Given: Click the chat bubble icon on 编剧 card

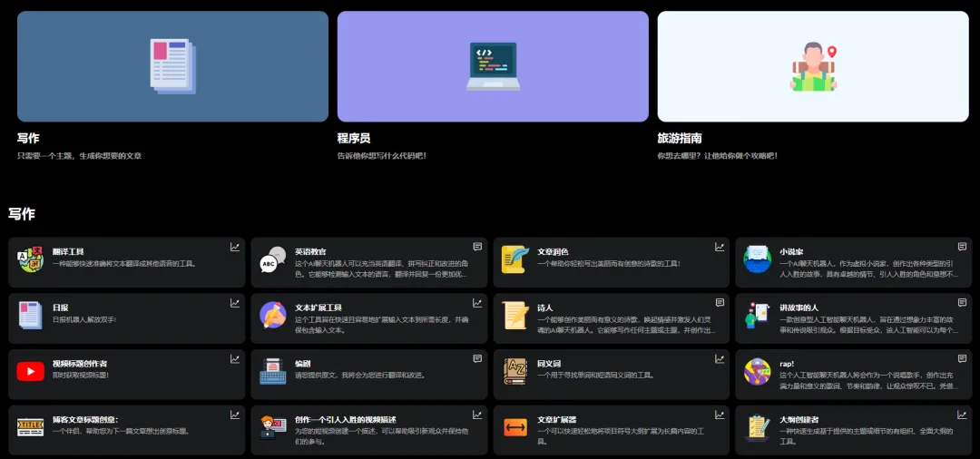Looking at the screenshot, I should click(477, 359).
